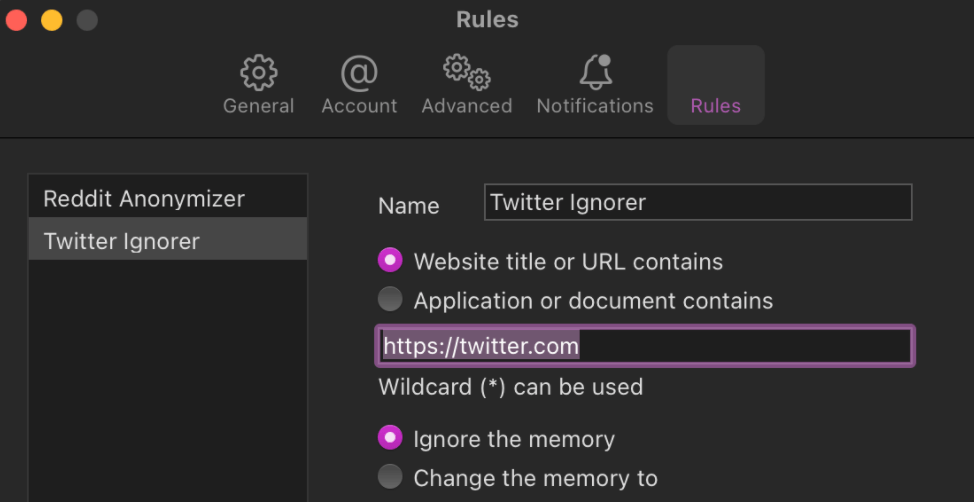Screen dimensions: 974x502
Task: Open the Account at-sign icon
Action: coord(359,74)
